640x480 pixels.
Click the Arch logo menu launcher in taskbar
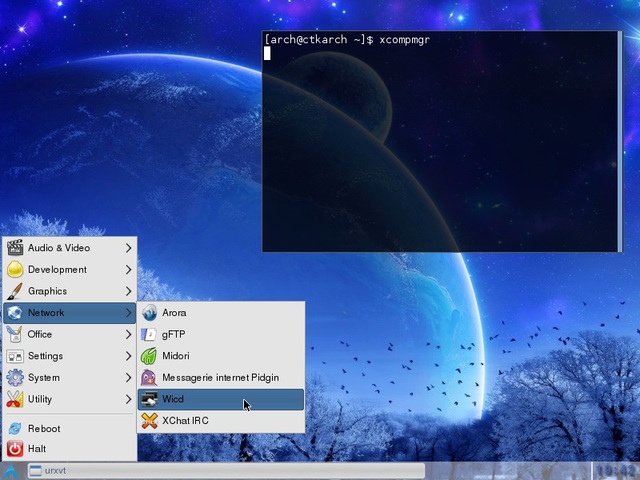11,471
